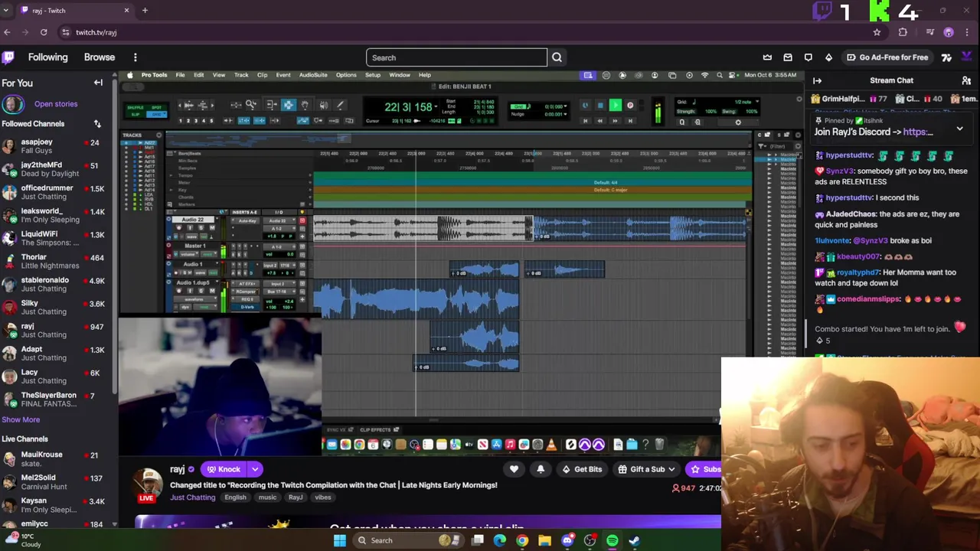Click the Knock button
Viewport: 980px width, 551px height.
224,469
